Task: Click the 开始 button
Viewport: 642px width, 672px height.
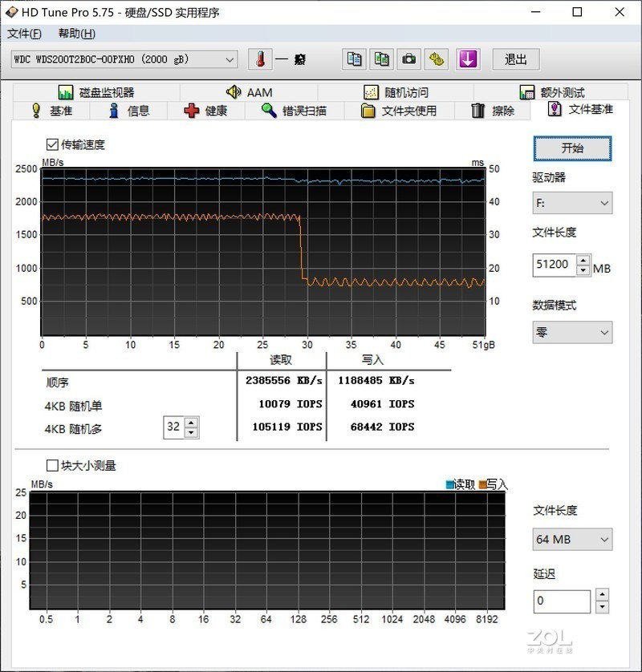Action: click(x=571, y=148)
